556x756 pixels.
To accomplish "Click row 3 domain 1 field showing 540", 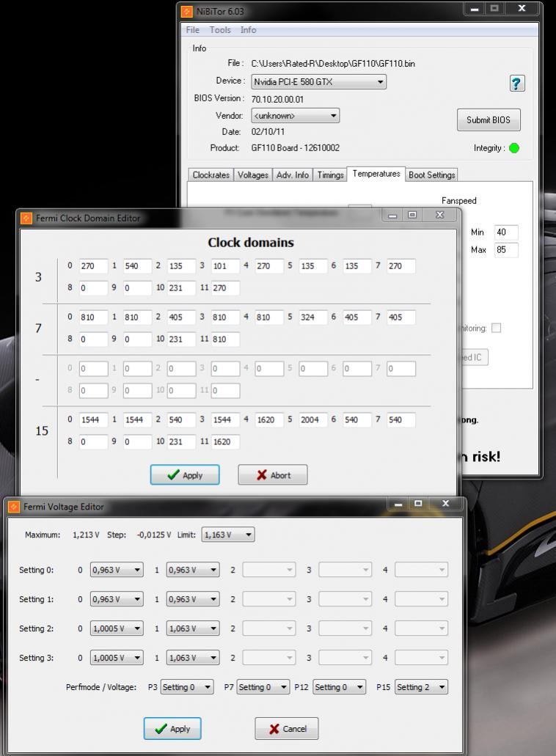I will tap(137, 266).
